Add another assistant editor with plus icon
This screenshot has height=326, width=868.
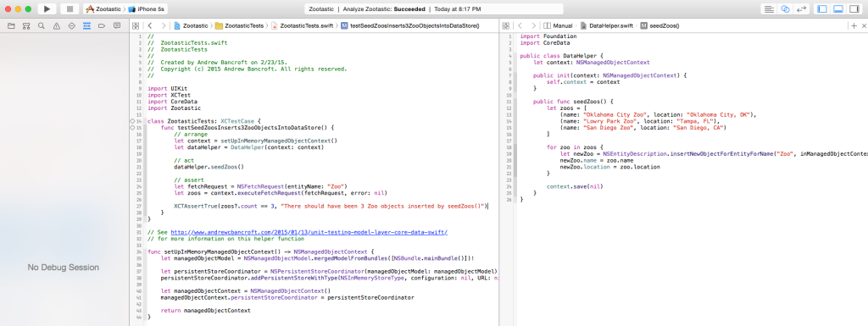[x=854, y=26]
